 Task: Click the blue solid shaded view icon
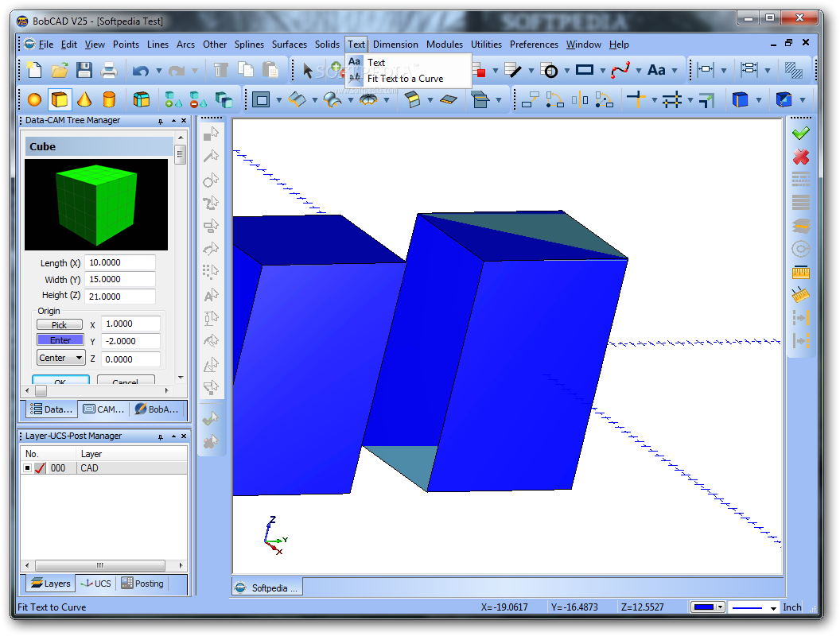(740, 99)
